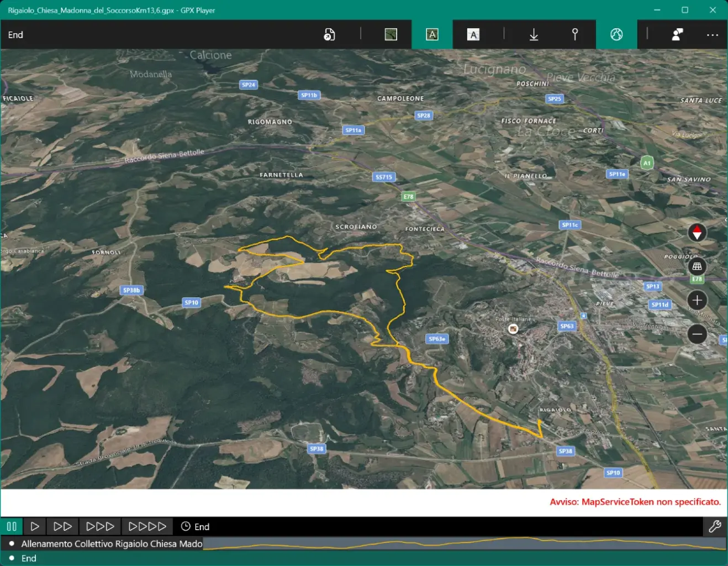
Task: Play at triple speed
Action: 101,526
